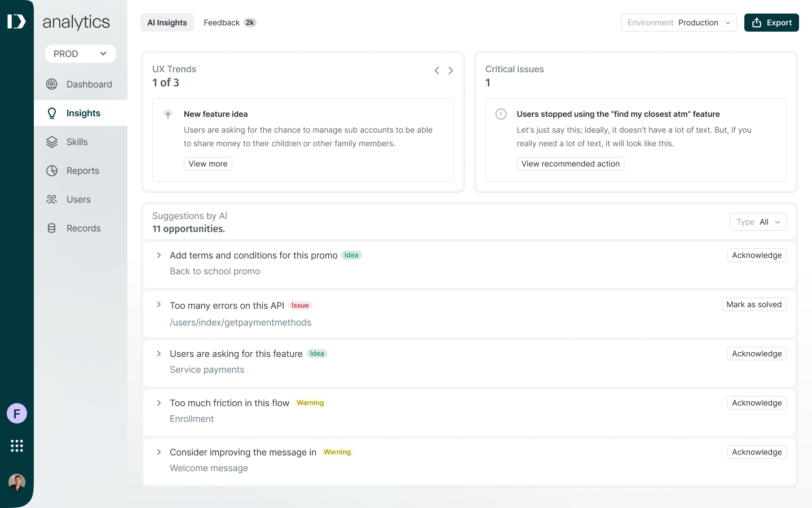Click the Reports pie chart icon

(52, 170)
